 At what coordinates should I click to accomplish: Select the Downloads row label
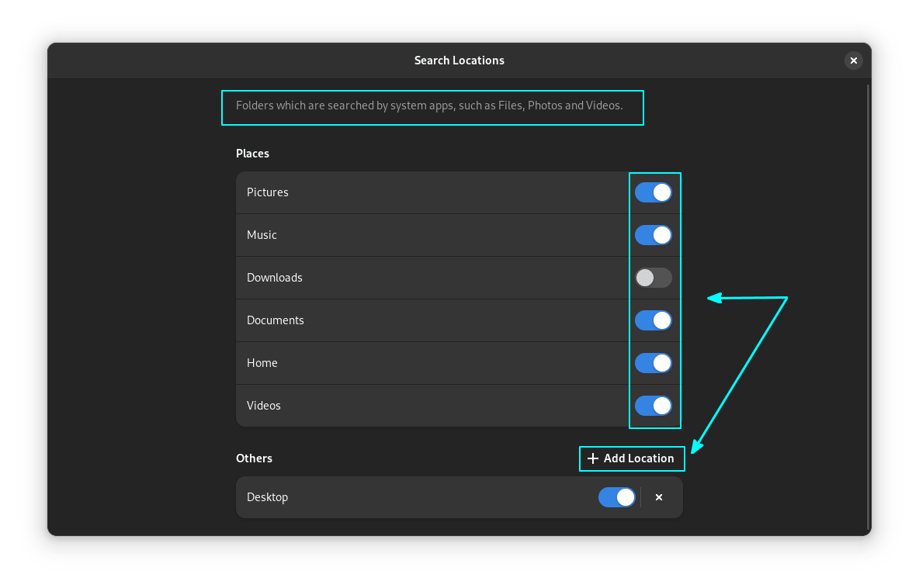click(275, 278)
